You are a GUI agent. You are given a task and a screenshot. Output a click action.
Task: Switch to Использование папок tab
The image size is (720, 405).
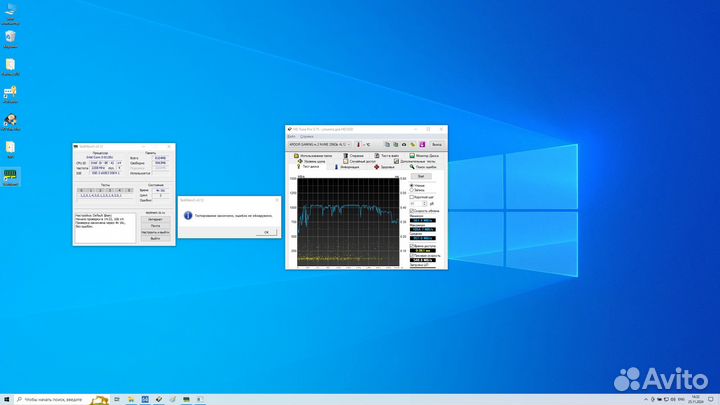click(313, 156)
